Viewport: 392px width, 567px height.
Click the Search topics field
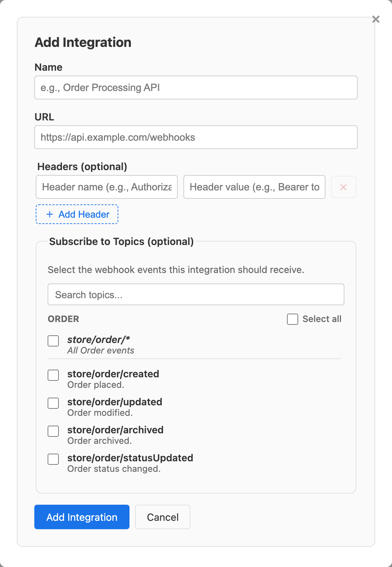click(x=196, y=294)
